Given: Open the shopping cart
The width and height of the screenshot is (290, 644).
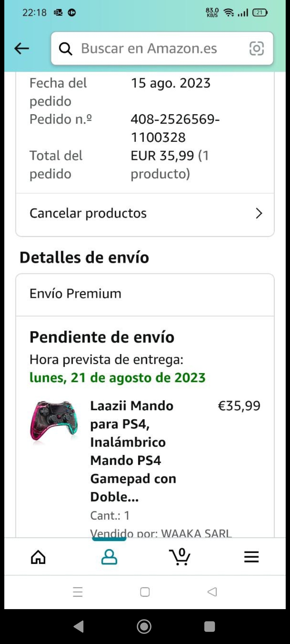Looking at the screenshot, I should coord(180,557).
